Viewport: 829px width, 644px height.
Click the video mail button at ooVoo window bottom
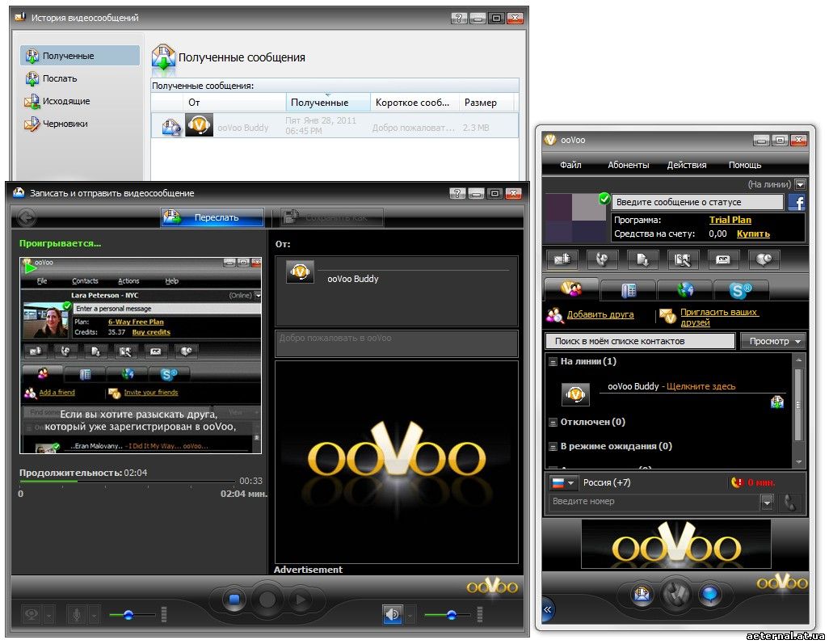[642, 595]
